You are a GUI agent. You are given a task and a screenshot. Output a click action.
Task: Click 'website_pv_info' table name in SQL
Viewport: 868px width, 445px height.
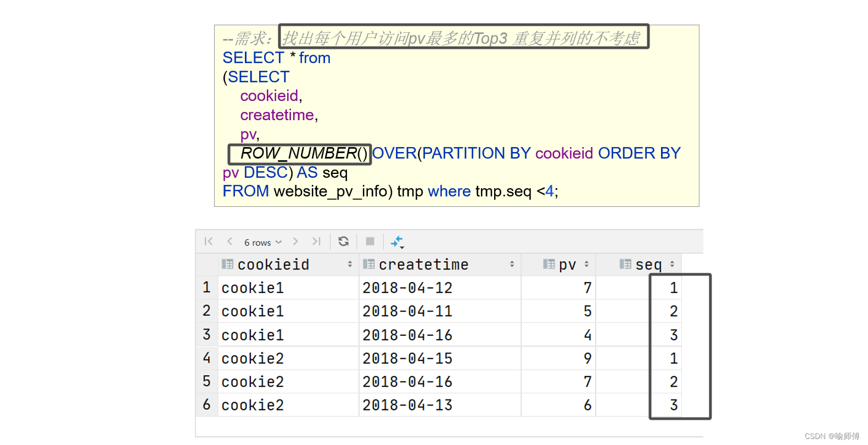[331, 191]
